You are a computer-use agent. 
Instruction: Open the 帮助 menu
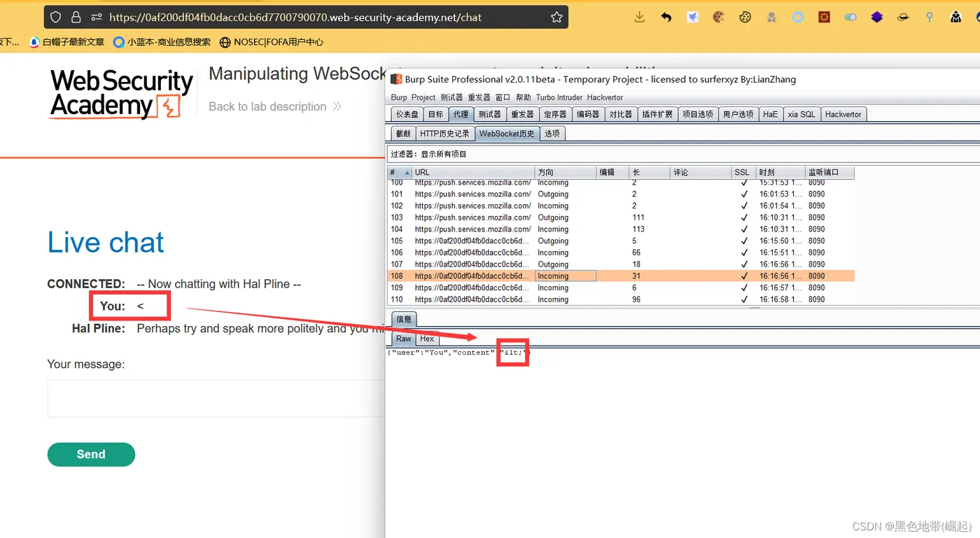pyautogui.click(x=524, y=97)
